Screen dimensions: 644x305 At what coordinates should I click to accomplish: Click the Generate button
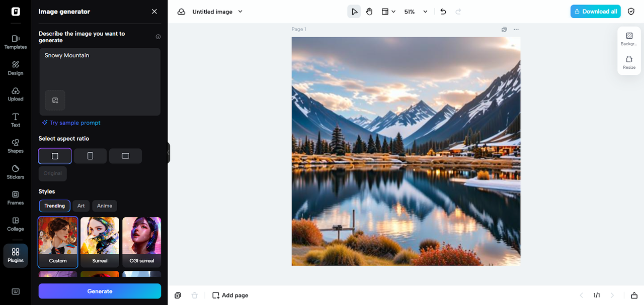(x=100, y=291)
